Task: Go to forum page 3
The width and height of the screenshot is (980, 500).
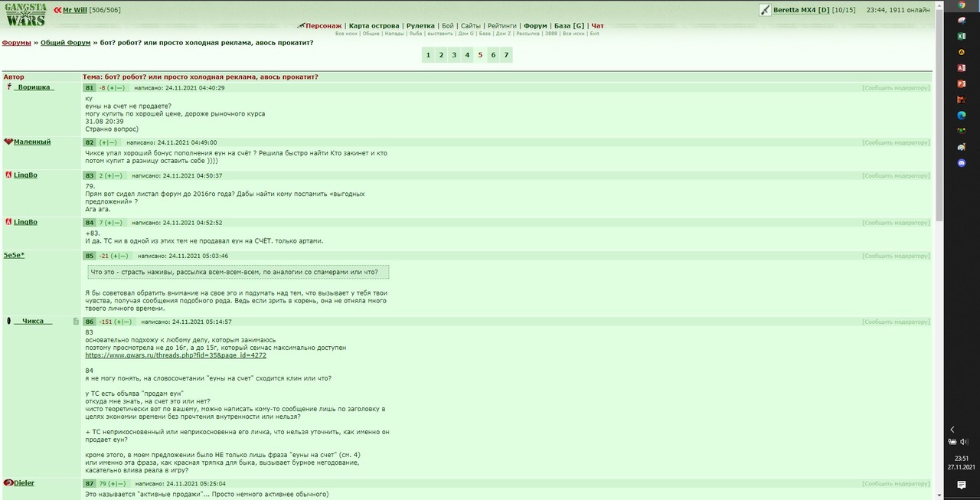Action: [454, 54]
